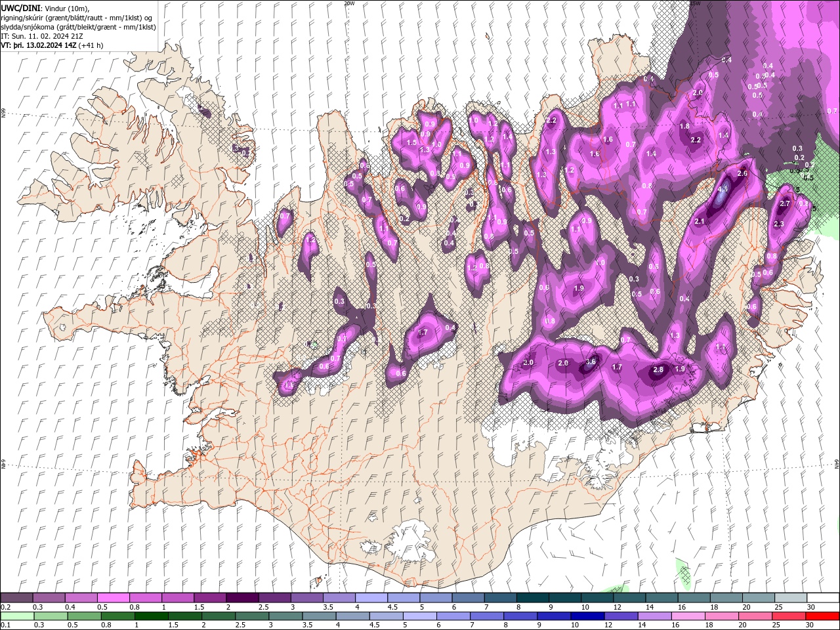Click the pale green lower legend swatch labeled 0.1
This screenshot has height=630, width=840.
point(17,616)
